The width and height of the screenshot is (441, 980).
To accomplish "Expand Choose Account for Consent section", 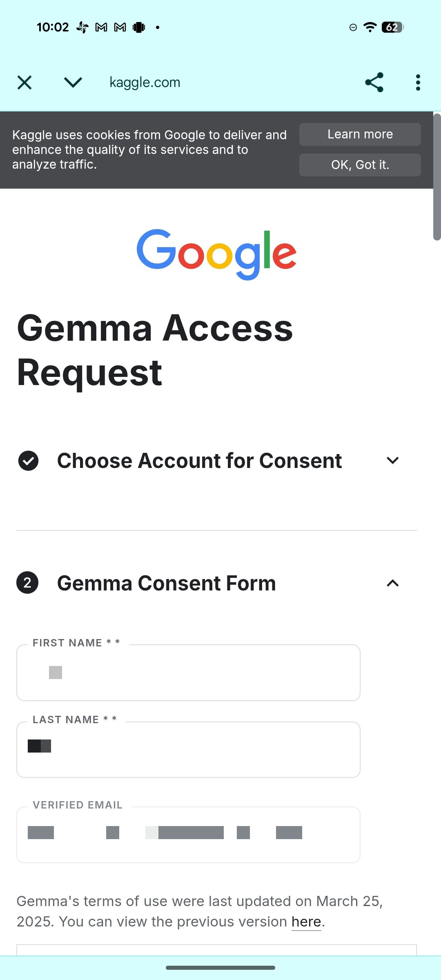I will 392,461.
